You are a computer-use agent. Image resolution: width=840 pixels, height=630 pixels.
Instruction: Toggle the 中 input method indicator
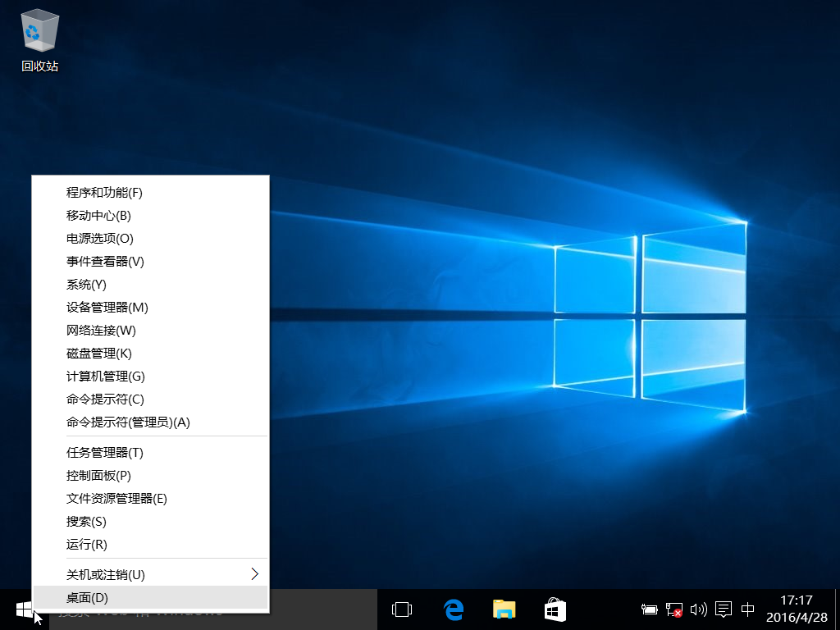(x=747, y=609)
